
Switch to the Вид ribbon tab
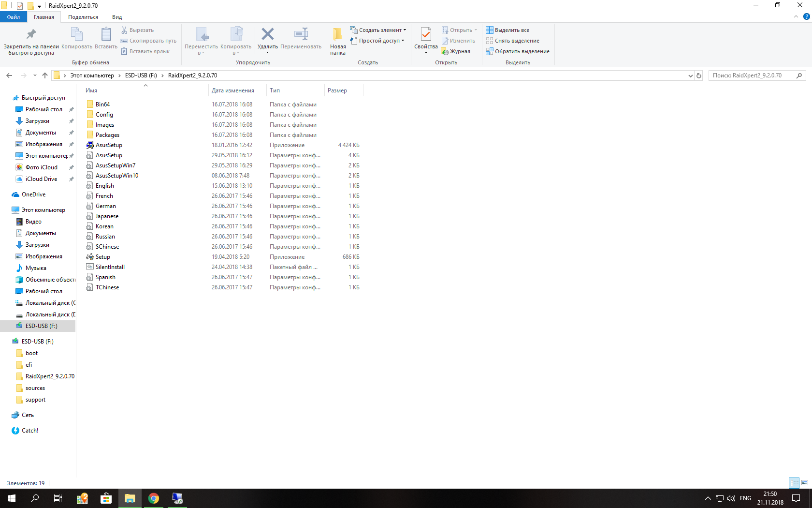coord(117,17)
